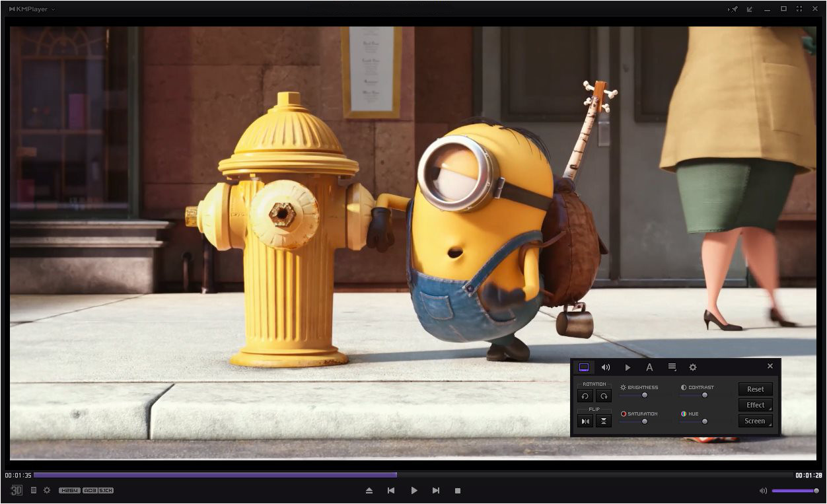Click the Brightness slider handle
This screenshot has height=504, width=827.
645,395
